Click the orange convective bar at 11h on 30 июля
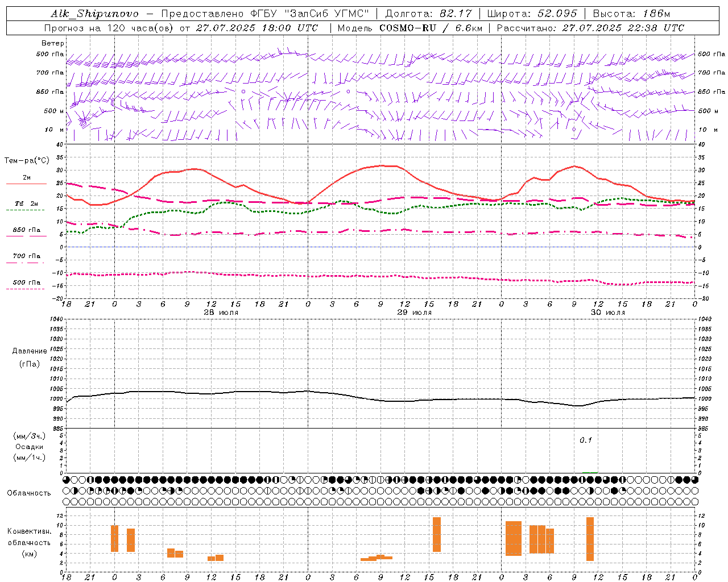The height and width of the screenshot is (582, 728). point(590,539)
